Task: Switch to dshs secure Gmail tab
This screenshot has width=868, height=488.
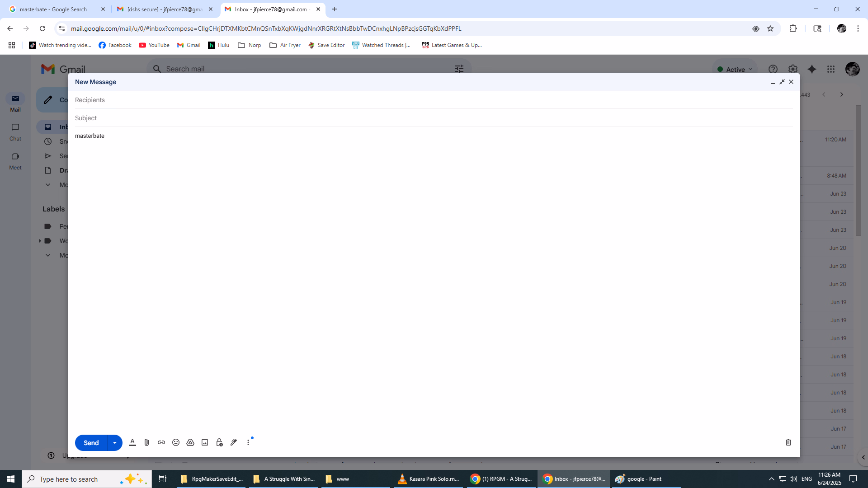Action: [x=165, y=9]
